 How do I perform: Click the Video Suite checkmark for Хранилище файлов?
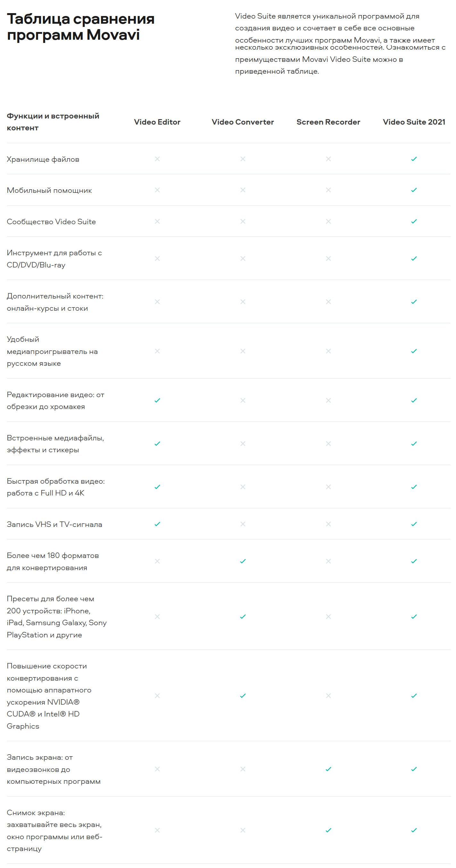(x=414, y=159)
